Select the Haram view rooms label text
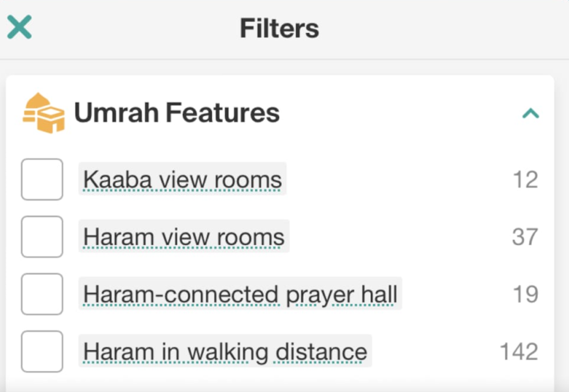Viewport: 569px width, 392px height. [x=184, y=237]
